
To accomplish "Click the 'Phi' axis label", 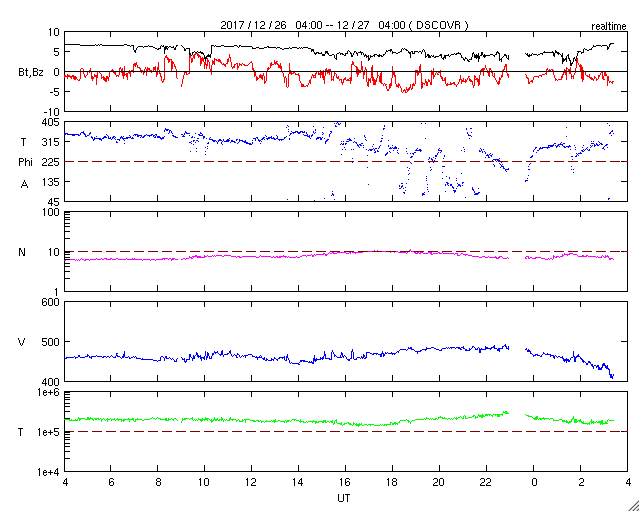I will pos(25,162).
